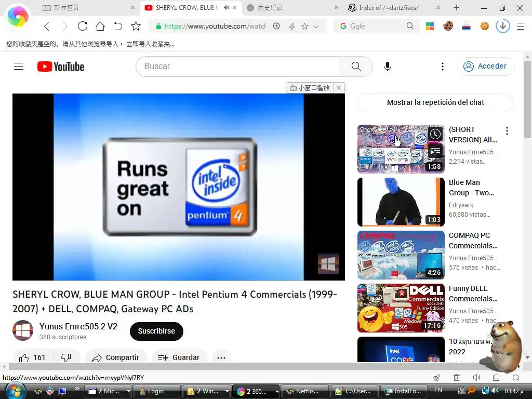Open the volume icon in system tray
Screen dimensions: 532x399
(x=495, y=391)
